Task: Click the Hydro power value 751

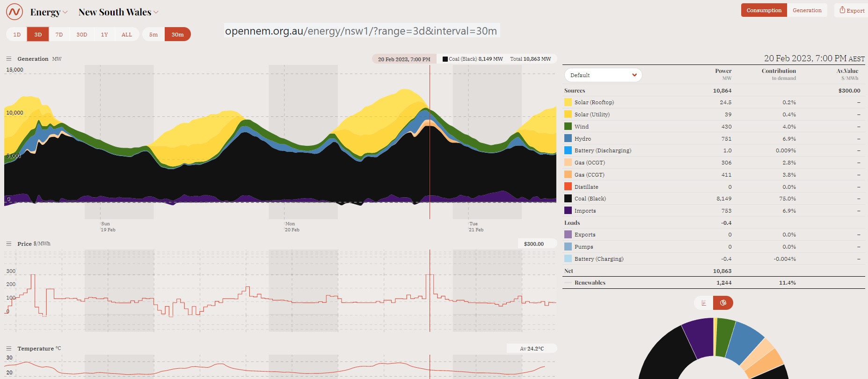Action: tap(726, 139)
